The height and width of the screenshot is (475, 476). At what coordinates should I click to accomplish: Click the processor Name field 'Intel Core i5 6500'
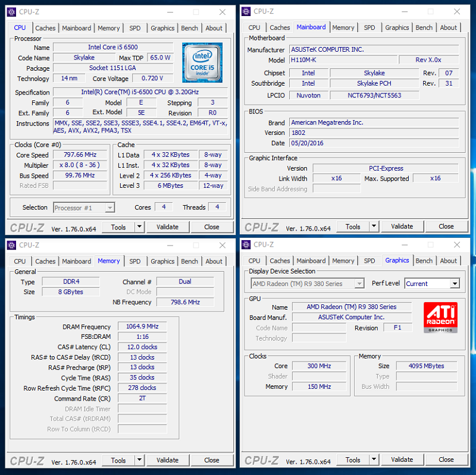[113, 48]
